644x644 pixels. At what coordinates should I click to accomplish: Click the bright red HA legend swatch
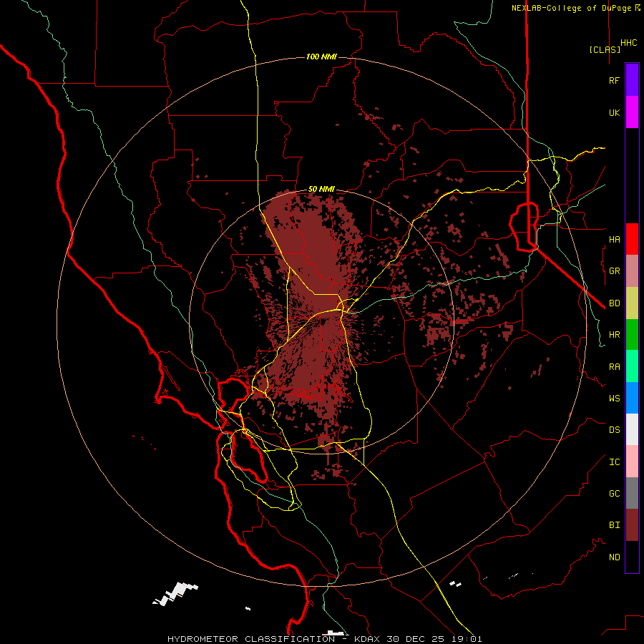[x=632, y=239]
